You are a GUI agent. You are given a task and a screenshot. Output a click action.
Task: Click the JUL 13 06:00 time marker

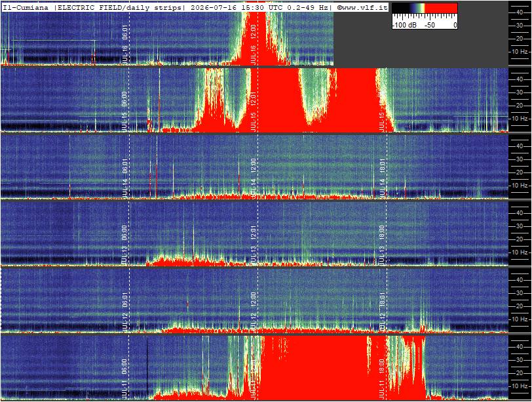124,245
